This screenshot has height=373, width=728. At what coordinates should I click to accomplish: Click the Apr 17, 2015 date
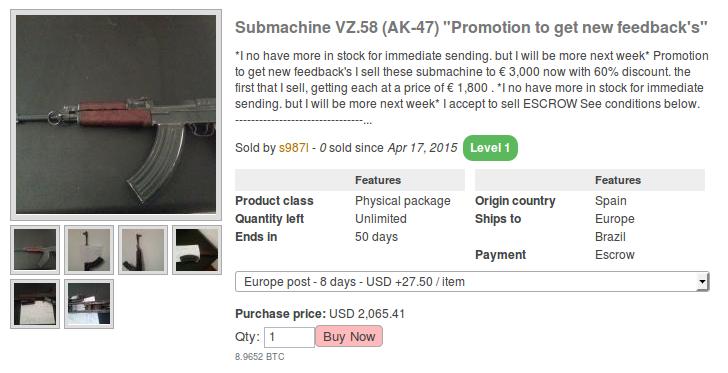[x=422, y=148]
